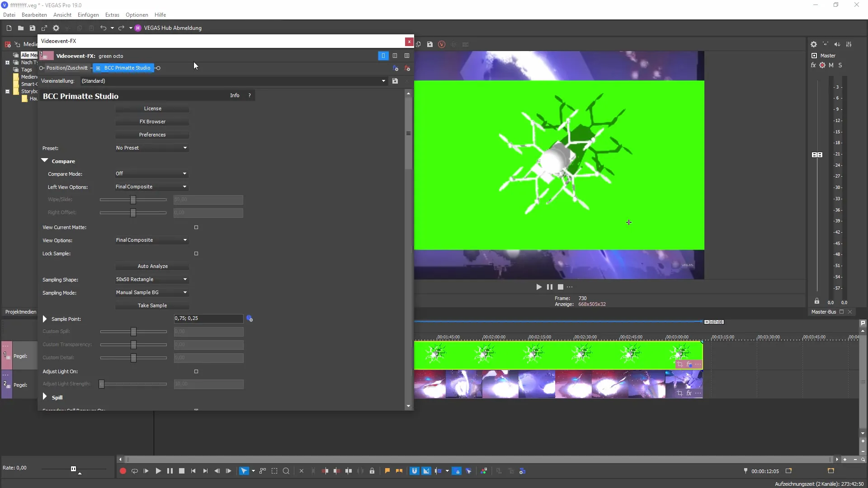Image resolution: width=868 pixels, height=488 pixels.
Task: Pause preview playback in video preview
Action: 550,287
